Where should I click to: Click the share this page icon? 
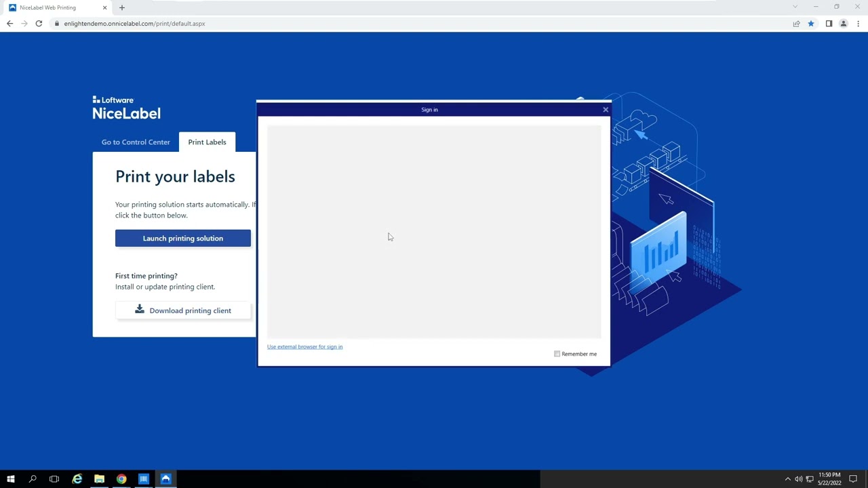pyautogui.click(x=796, y=24)
